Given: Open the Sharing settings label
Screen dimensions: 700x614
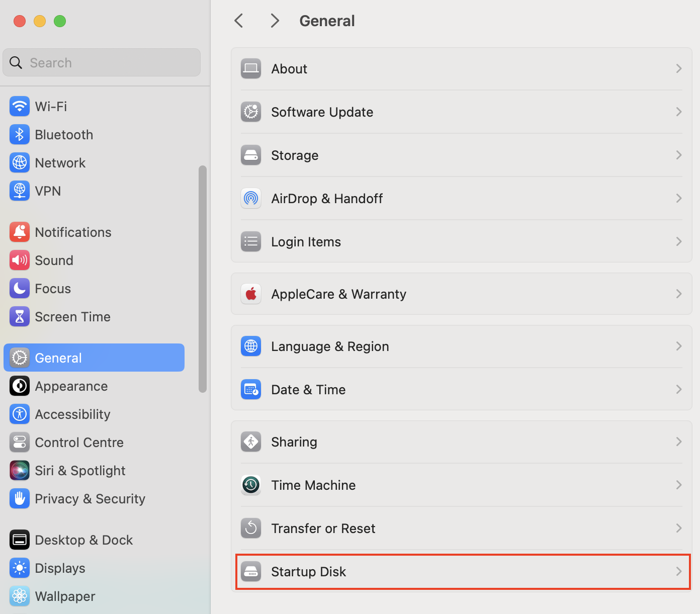Looking at the screenshot, I should coord(294,442).
